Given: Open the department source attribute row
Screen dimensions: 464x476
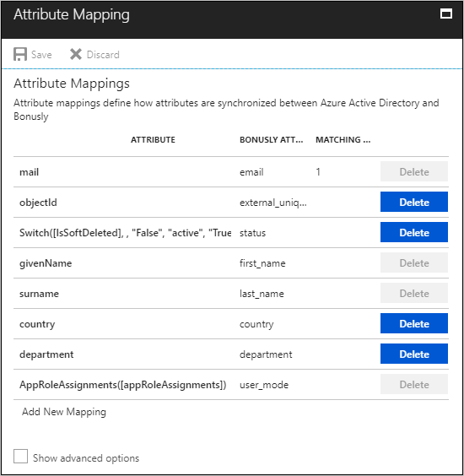Looking at the screenshot, I should click(x=46, y=354).
